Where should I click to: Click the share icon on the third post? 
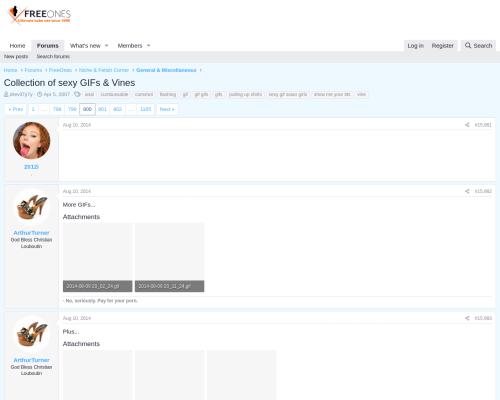[467, 318]
